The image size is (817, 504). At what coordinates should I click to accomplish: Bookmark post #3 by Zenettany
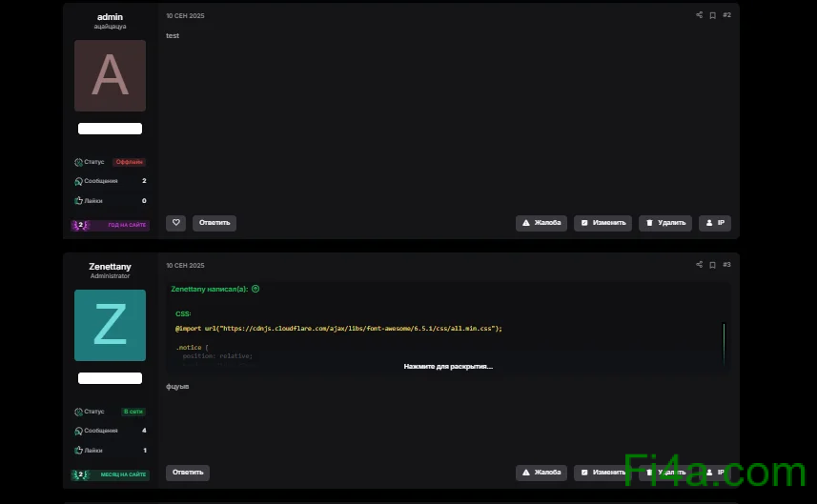[x=712, y=265]
